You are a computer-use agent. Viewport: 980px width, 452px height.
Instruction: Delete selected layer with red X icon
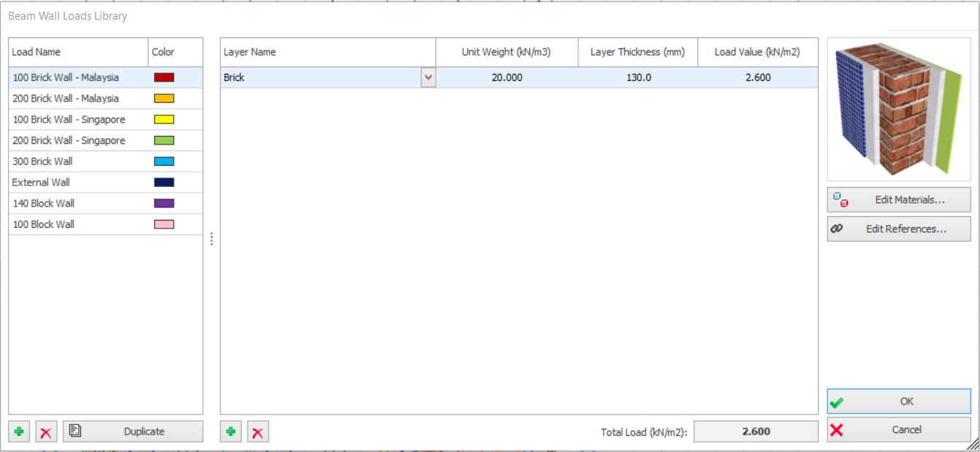pos(258,432)
